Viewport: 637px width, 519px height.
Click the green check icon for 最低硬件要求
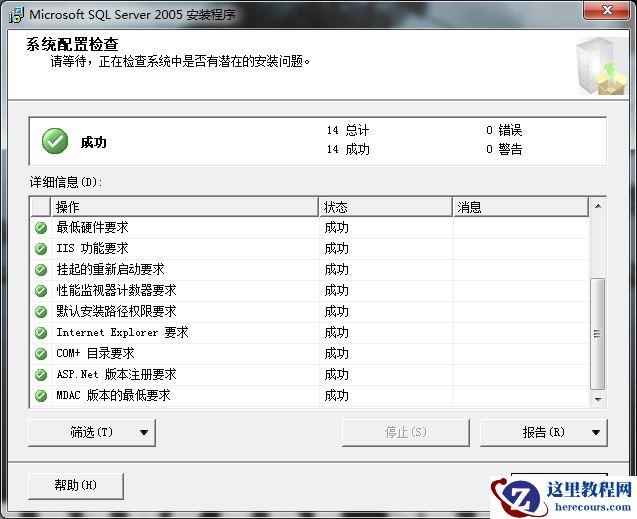pos(41,228)
